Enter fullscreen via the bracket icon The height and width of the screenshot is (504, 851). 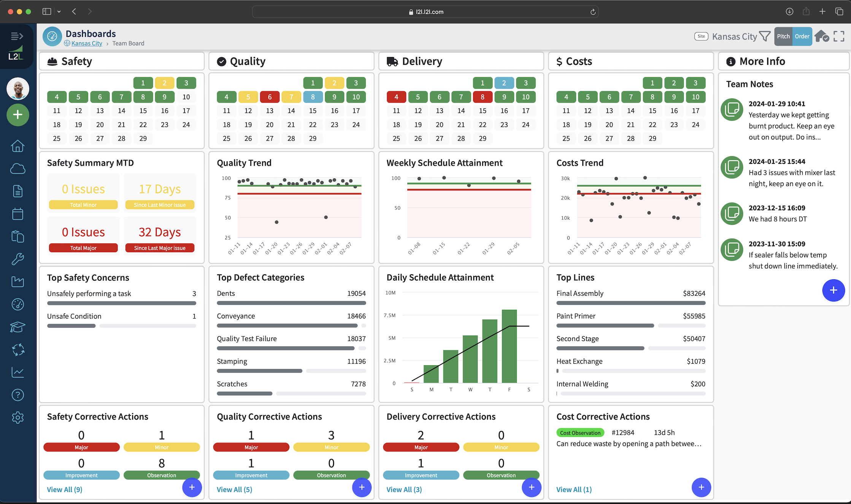838,36
